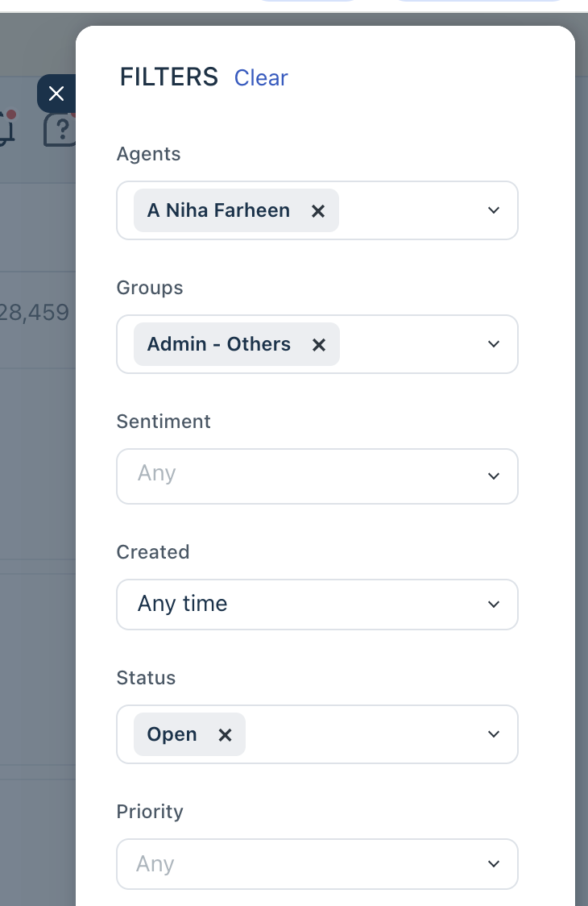The image size is (588, 906).
Task: Open the Created dropdown chevron
Action: coord(494,604)
